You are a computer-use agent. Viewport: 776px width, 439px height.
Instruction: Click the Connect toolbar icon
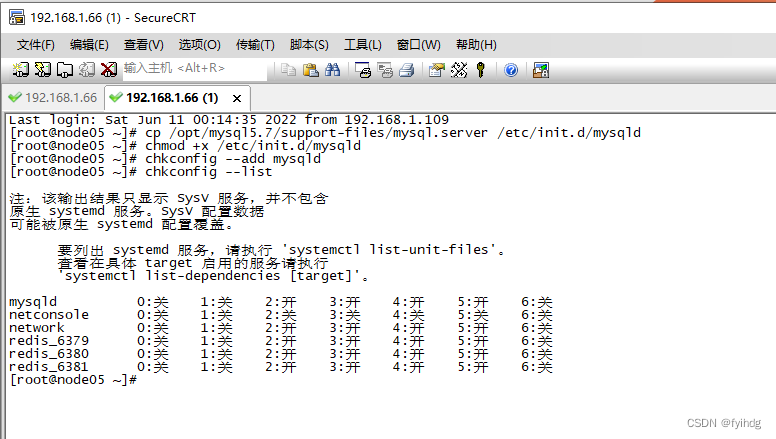pyautogui.click(x=20, y=70)
